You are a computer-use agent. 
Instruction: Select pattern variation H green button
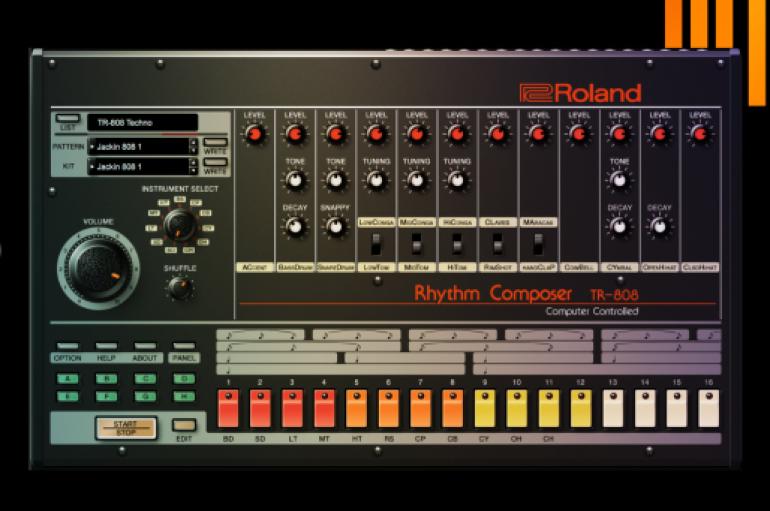[x=184, y=396]
